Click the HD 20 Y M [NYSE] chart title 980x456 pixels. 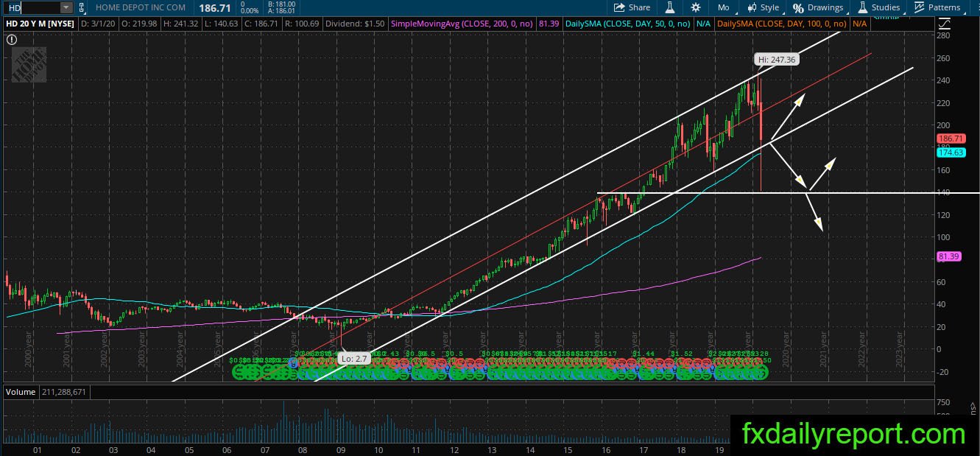40,24
